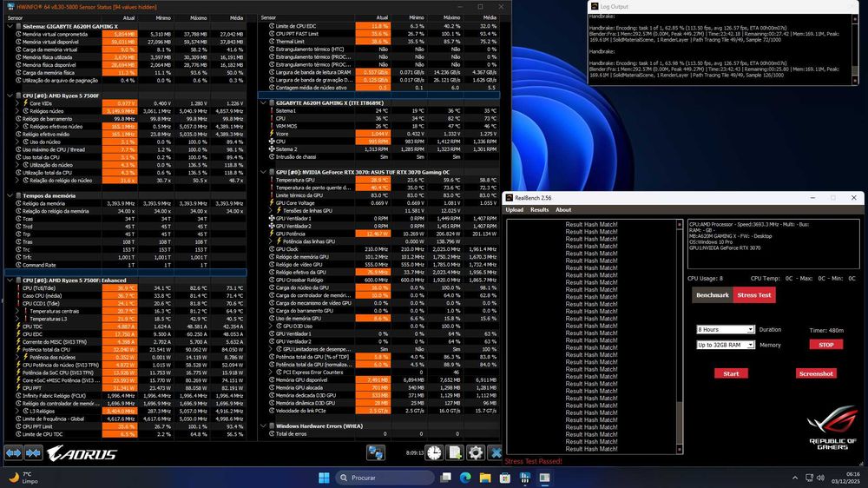The width and height of the screenshot is (868, 488).
Task: Click HWiNFO title bar app icon
Action: point(10,7)
